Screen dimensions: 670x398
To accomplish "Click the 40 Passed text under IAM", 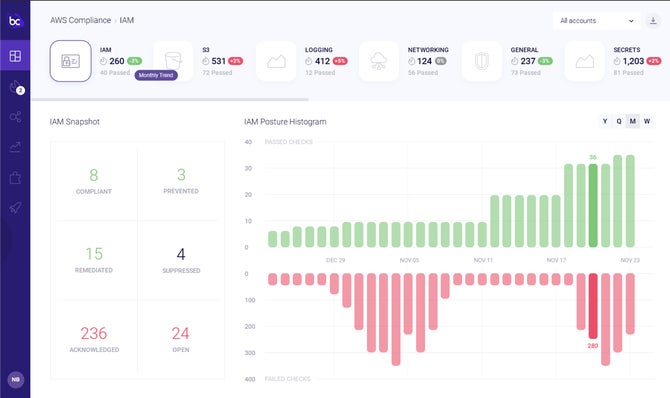I will (x=115, y=73).
